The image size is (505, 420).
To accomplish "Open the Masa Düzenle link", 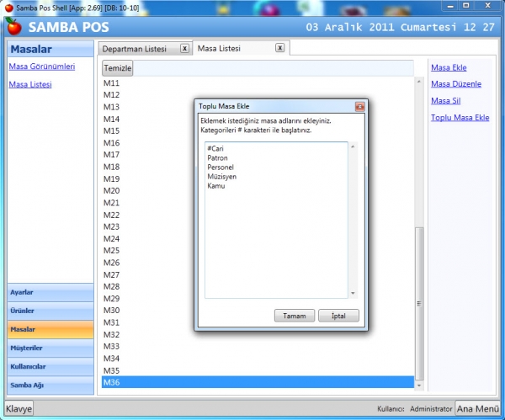I will [x=456, y=84].
